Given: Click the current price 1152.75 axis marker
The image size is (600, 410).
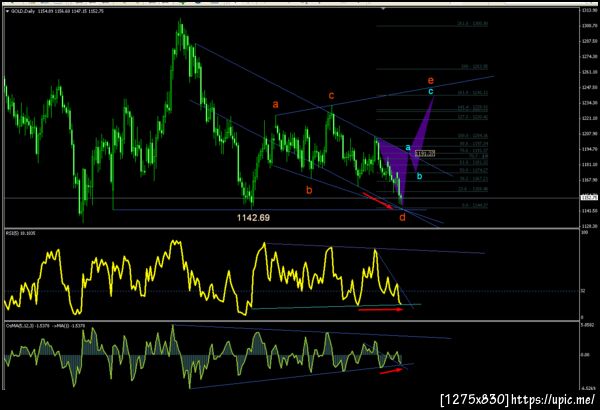Looking at the screenshot, I should click(589, 198).
